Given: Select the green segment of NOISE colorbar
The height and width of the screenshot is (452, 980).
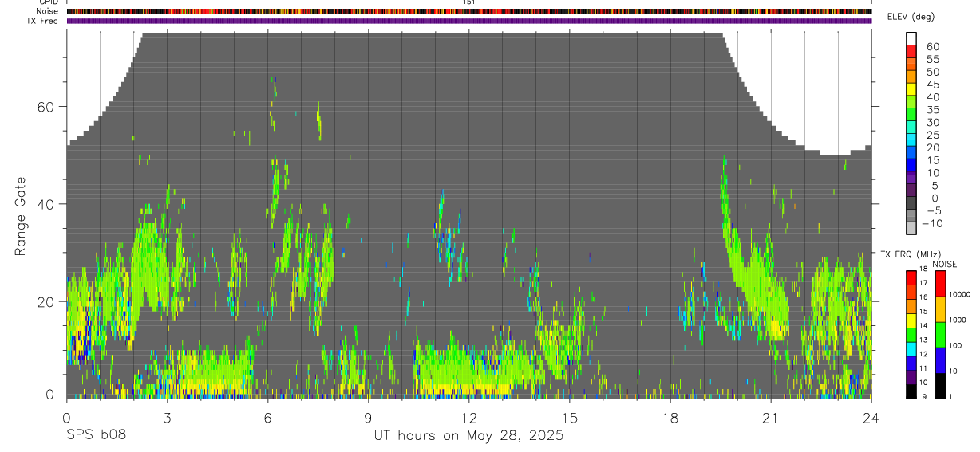Looking at the screenshot, I should click(941, 335).
